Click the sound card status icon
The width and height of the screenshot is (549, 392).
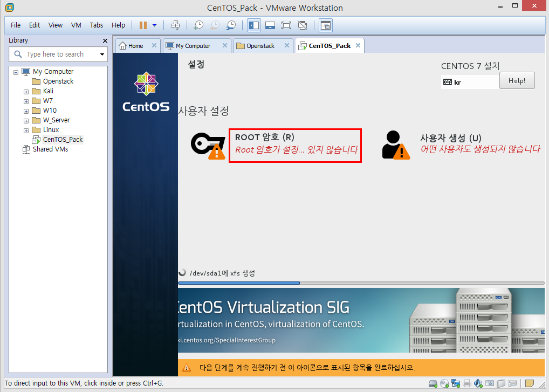pos(478,383)
